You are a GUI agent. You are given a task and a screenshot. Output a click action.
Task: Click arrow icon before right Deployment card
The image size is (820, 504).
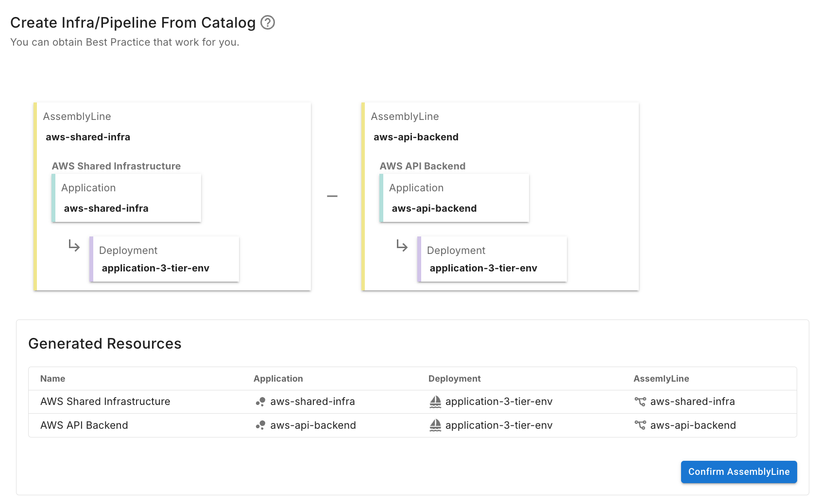coord(402,246)
